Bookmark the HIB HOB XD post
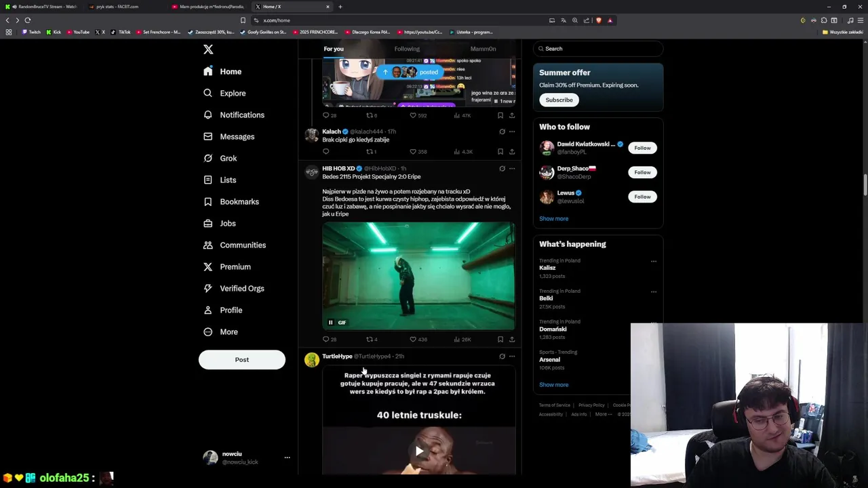The height and width of the screenshot is (488, 868). pyautogui.click(x=500, y=340)
